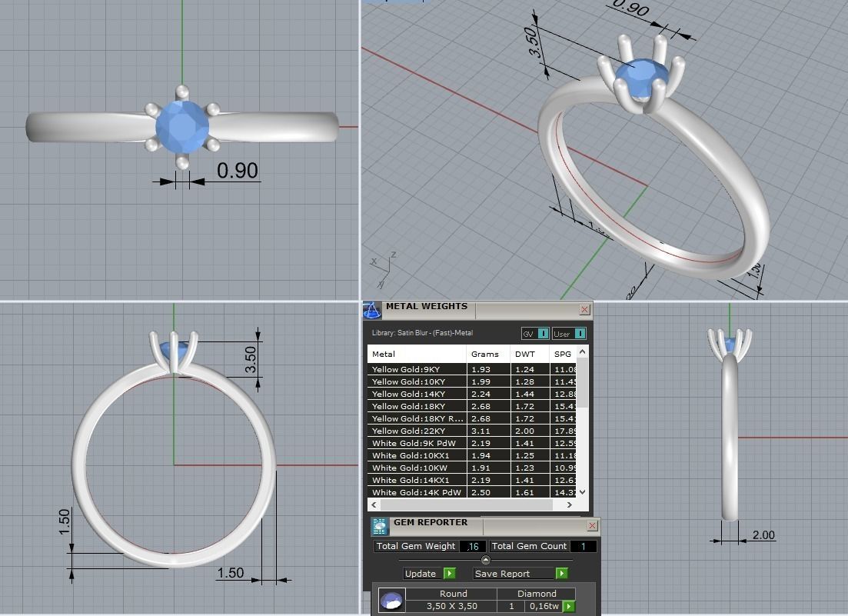Select the Yellow Gold:22KY row
The width and height of the screenshot is (848, 616).
coord(472,431)
